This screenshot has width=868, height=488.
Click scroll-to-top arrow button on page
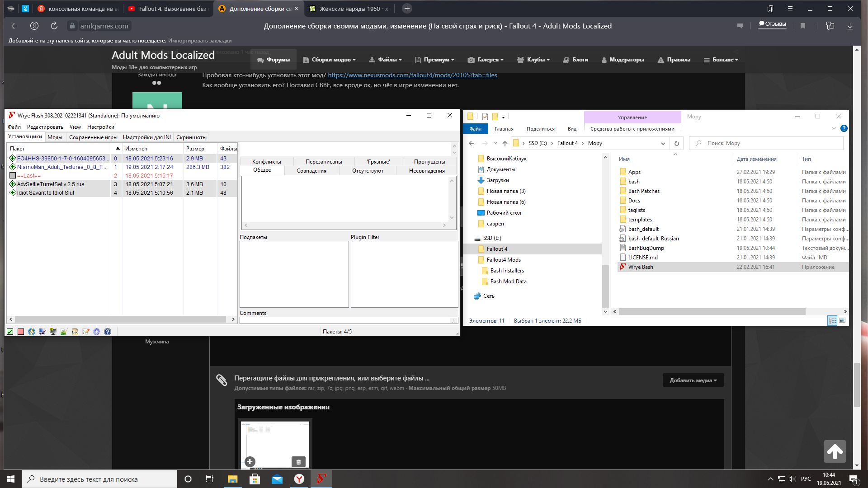tap(835, 451)
